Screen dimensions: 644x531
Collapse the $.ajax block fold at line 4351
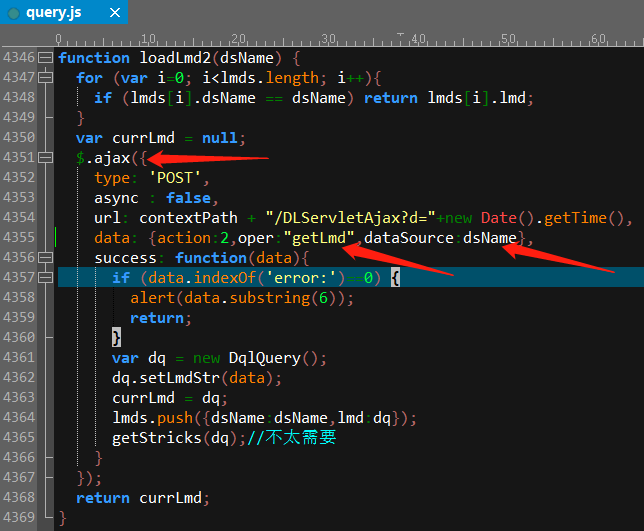pyautogui.click(x=45, y=157)
